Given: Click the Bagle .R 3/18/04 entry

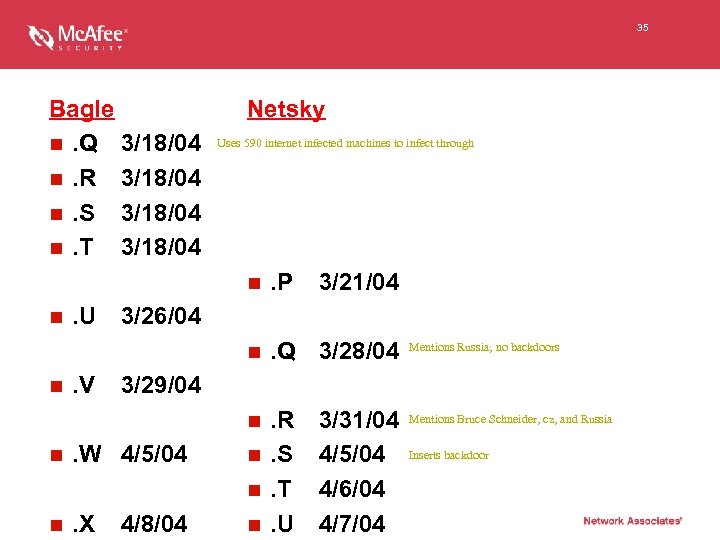Looking at the screenshot, I should pos(126,178).
